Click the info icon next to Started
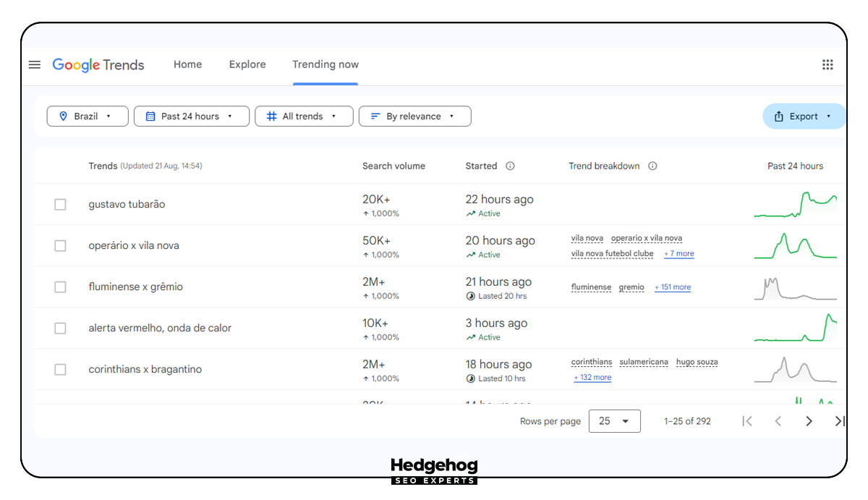 [510, 166]
